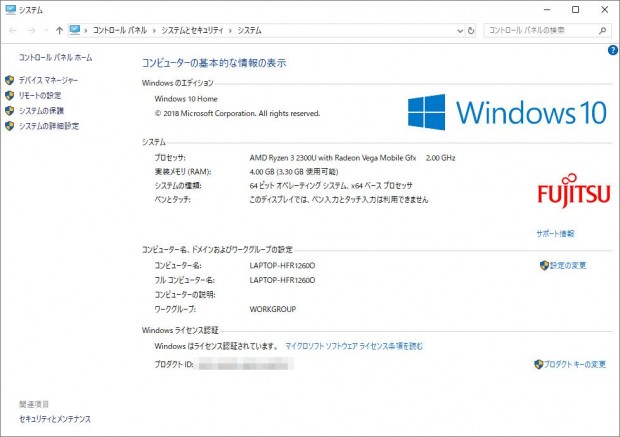
Task: Click heading コンピューターの基本的な情報の表示
Action: [214, 63]
